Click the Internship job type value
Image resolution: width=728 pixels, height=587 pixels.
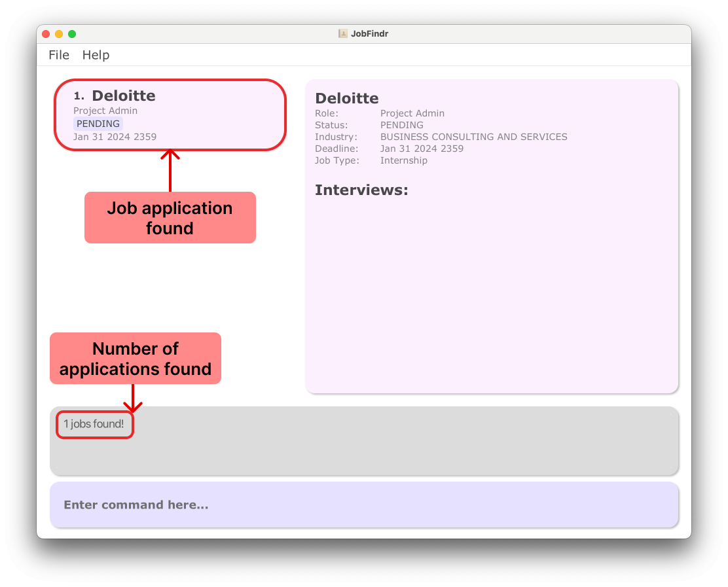click(403, 160)
